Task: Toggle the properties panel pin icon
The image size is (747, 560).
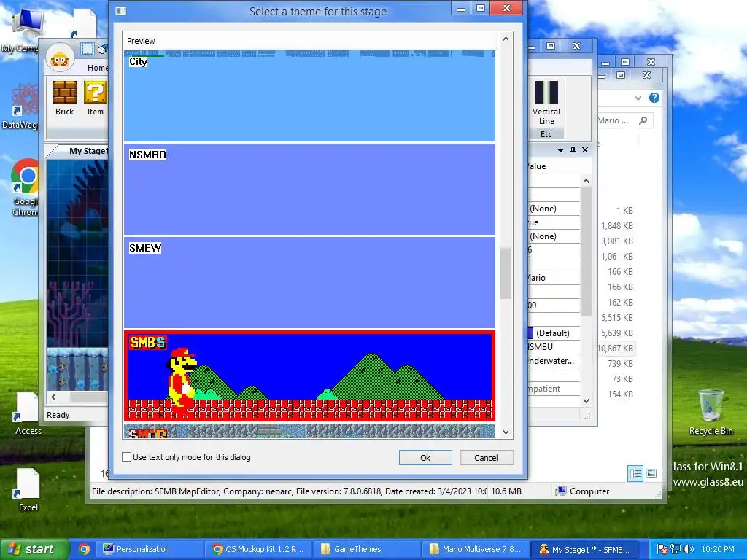Action: 573,150
